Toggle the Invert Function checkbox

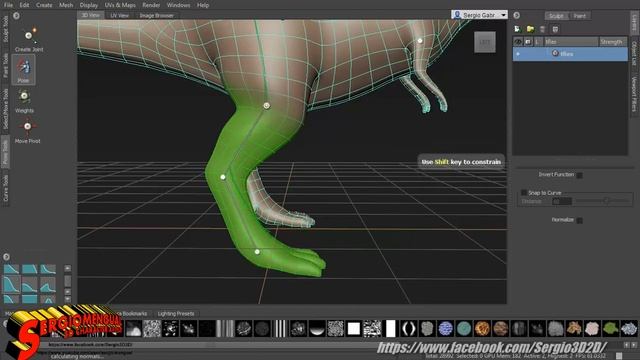(580, 175)
